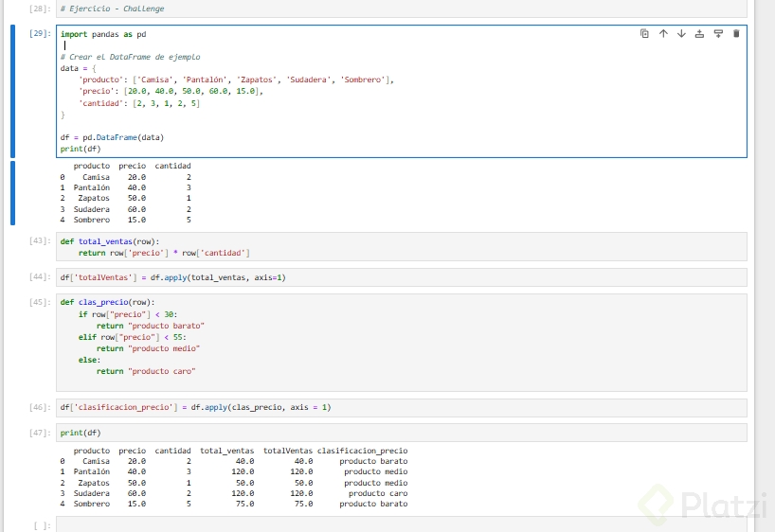This screenshot has height=532, width=775.
Task: Click the [45] cell prompt number
Action: (x=40, y=302)
